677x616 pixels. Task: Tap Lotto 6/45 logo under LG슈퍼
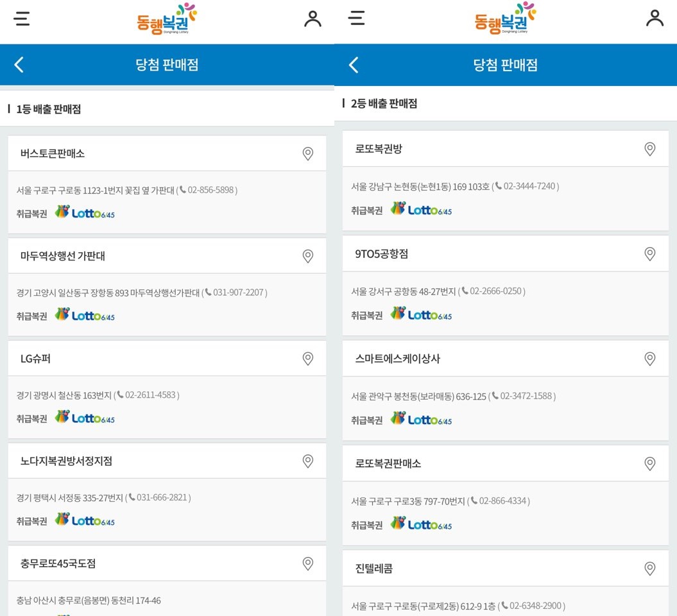[x=85, y=417]
